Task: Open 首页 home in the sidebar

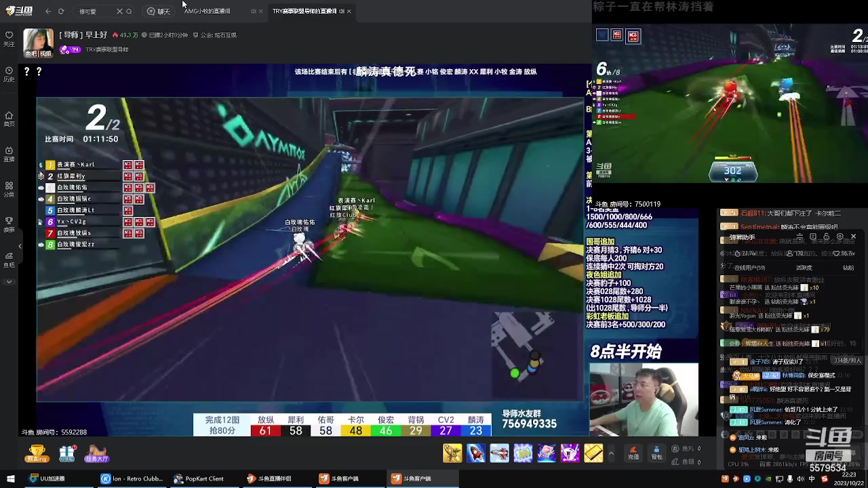Action: coord(9,119)
